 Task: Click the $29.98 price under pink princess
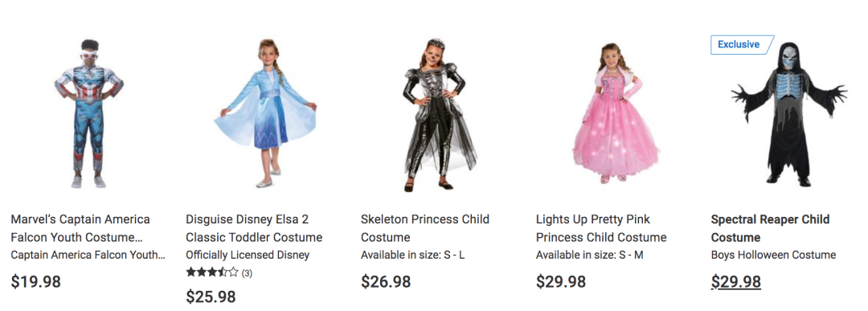561,282
